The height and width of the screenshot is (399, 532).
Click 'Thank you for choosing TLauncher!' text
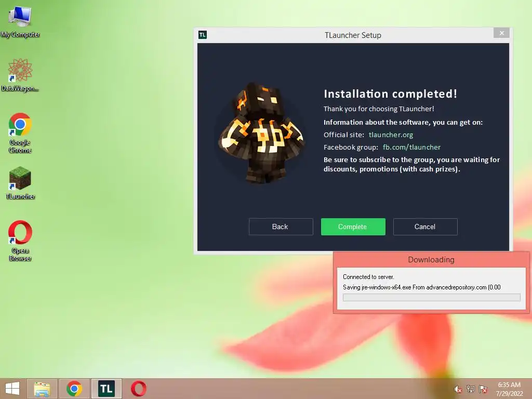(379, 109)
